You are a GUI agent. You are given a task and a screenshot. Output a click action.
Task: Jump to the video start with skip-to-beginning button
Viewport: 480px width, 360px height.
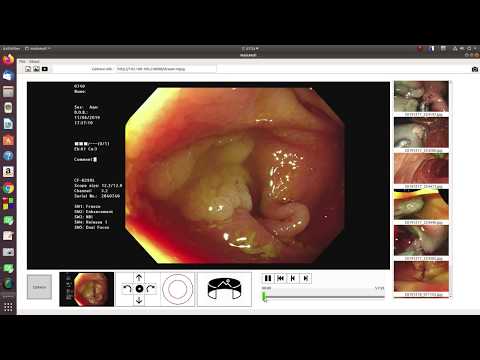pyautogui.click(x=281, y=278)
